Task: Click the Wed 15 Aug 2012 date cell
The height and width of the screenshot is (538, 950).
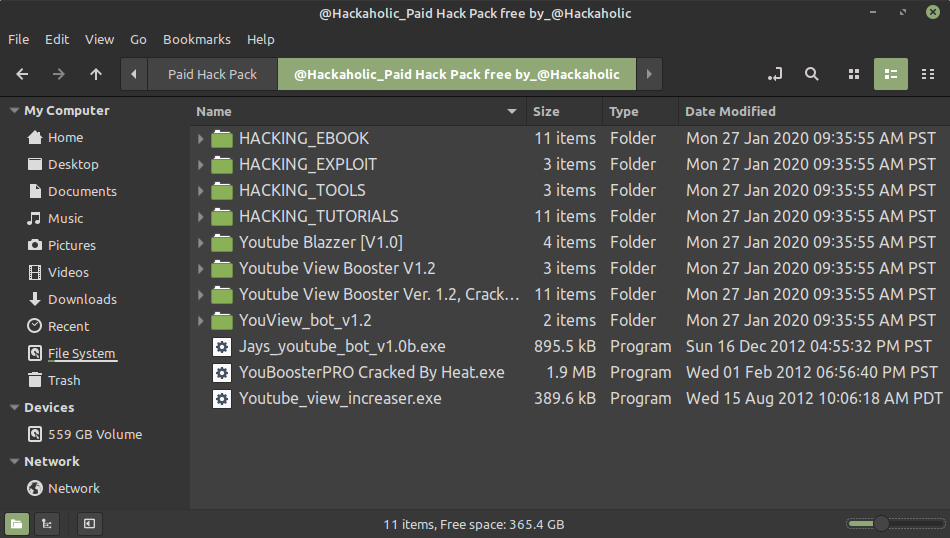Action: point(814,399)
